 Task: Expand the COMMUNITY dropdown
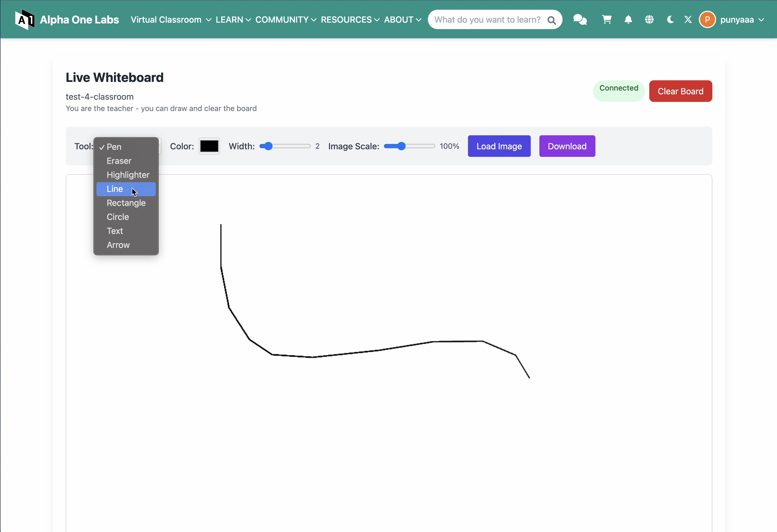pos(286,20)
